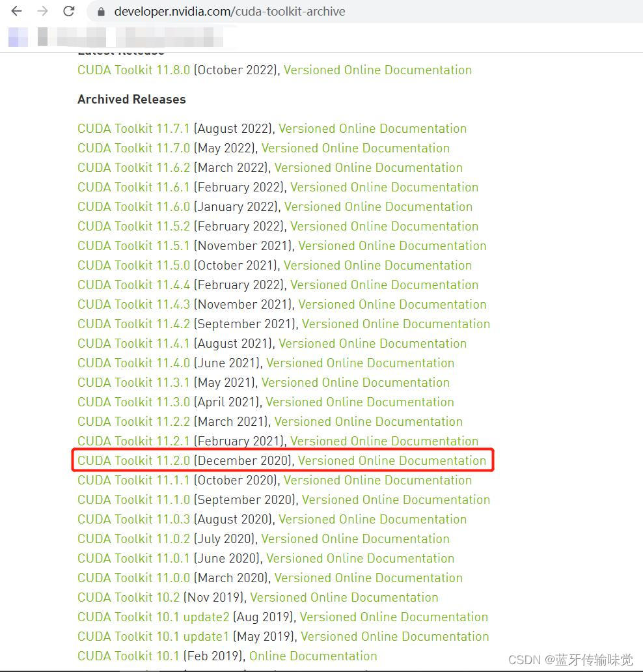The image size is (643, 672).
Task: Open CUDA Toolkit 11.5.2 link
Action: click(133, 227)
